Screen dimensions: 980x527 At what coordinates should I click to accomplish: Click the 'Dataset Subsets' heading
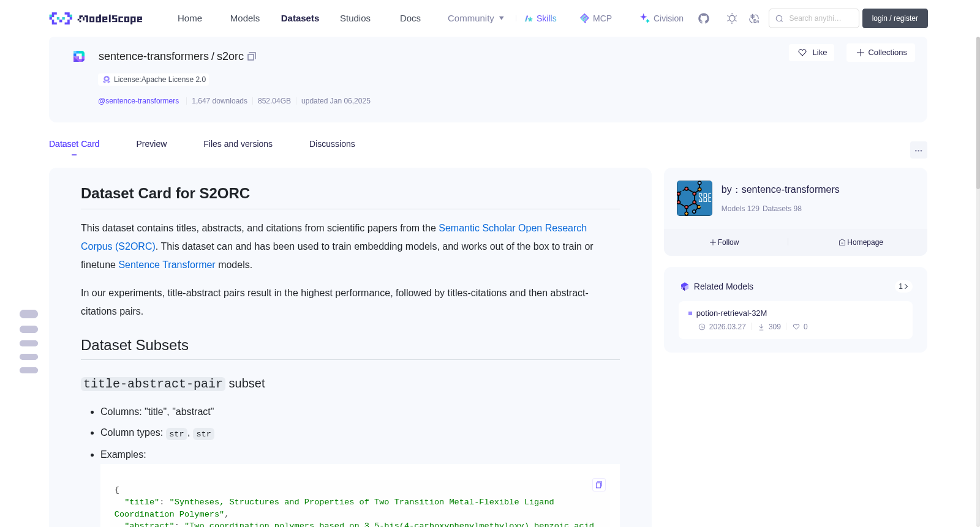click(135, 345)
